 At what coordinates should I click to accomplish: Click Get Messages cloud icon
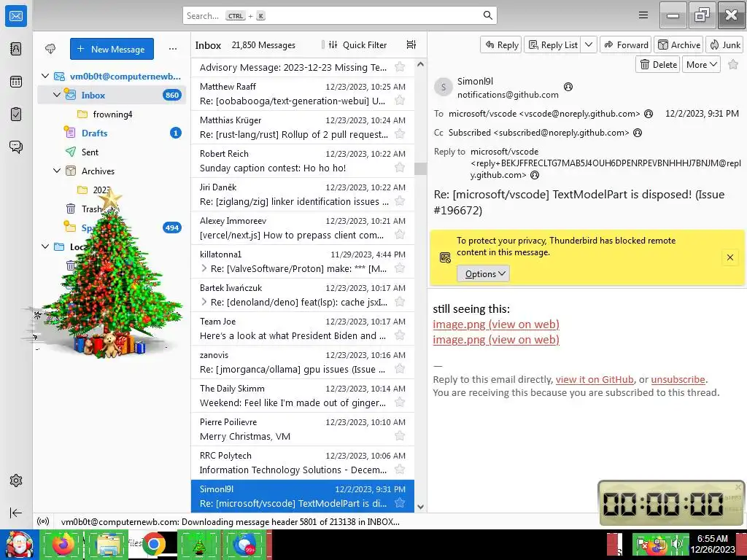coord(50,49)
